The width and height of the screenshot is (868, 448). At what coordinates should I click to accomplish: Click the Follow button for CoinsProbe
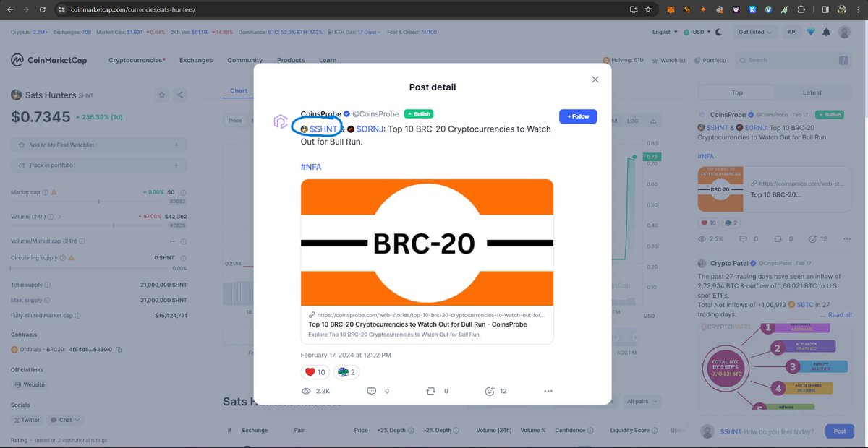pos(578,116)
